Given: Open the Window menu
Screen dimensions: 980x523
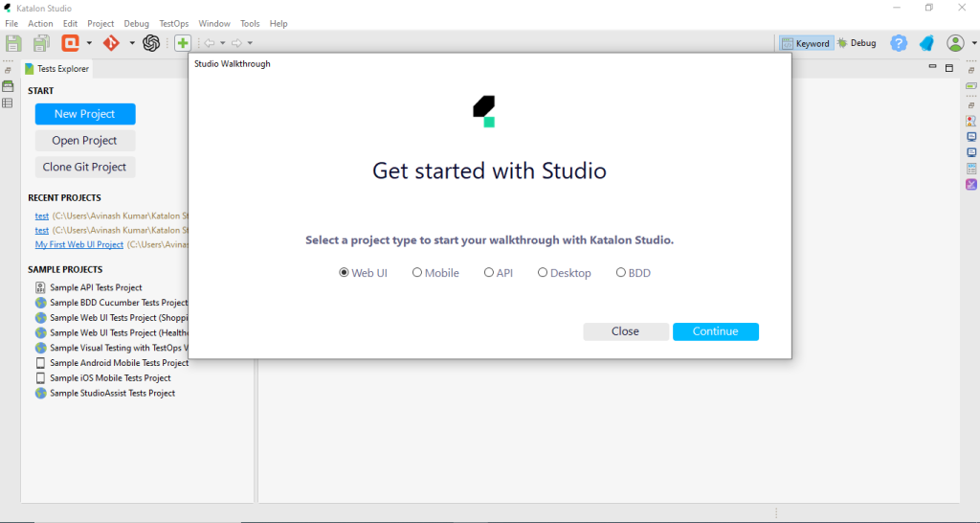Looking at the screenshot, I should tap(214, 24).
